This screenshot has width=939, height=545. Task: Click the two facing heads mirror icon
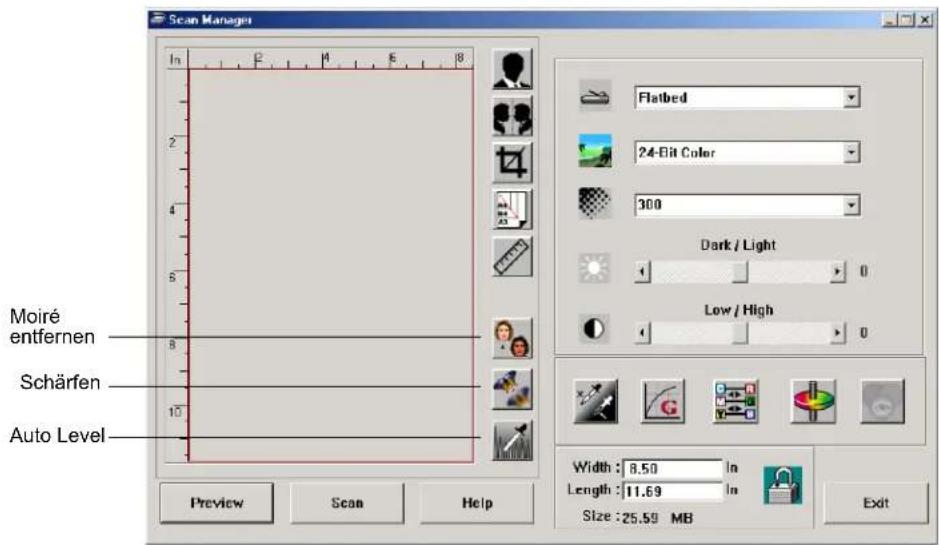click(512, 116)
